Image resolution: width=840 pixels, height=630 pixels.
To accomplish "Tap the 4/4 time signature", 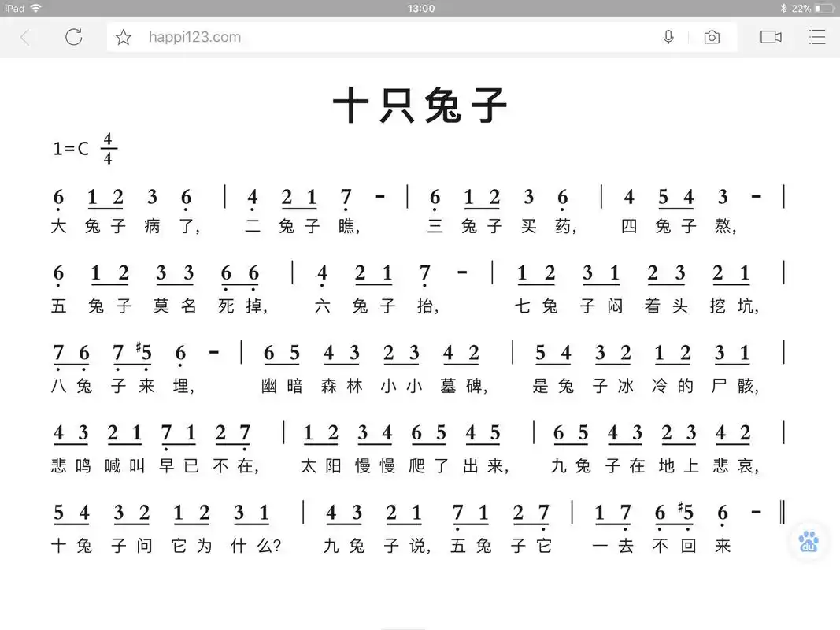I will (x=107, y=148).
